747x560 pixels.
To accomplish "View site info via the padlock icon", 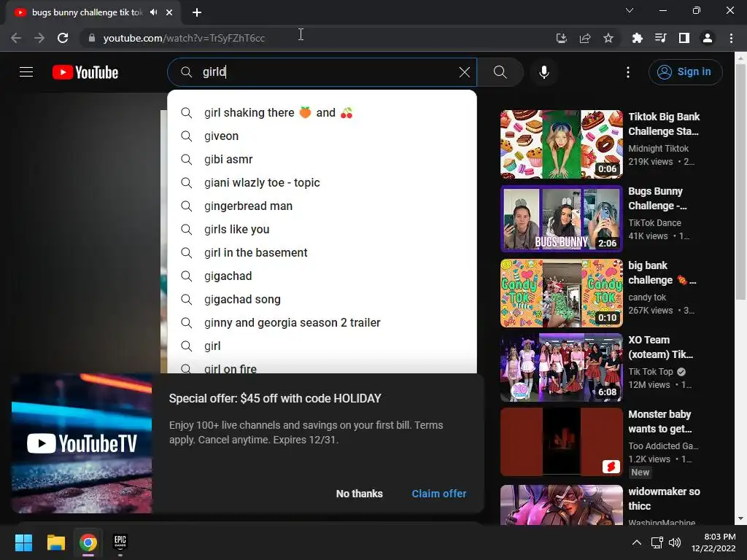I will point(92,38).
